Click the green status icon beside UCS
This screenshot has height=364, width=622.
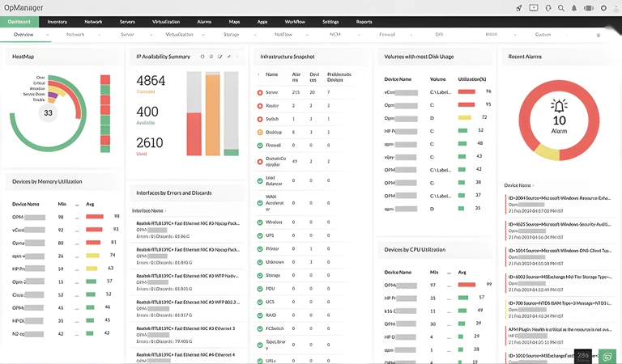click(260, 302)
